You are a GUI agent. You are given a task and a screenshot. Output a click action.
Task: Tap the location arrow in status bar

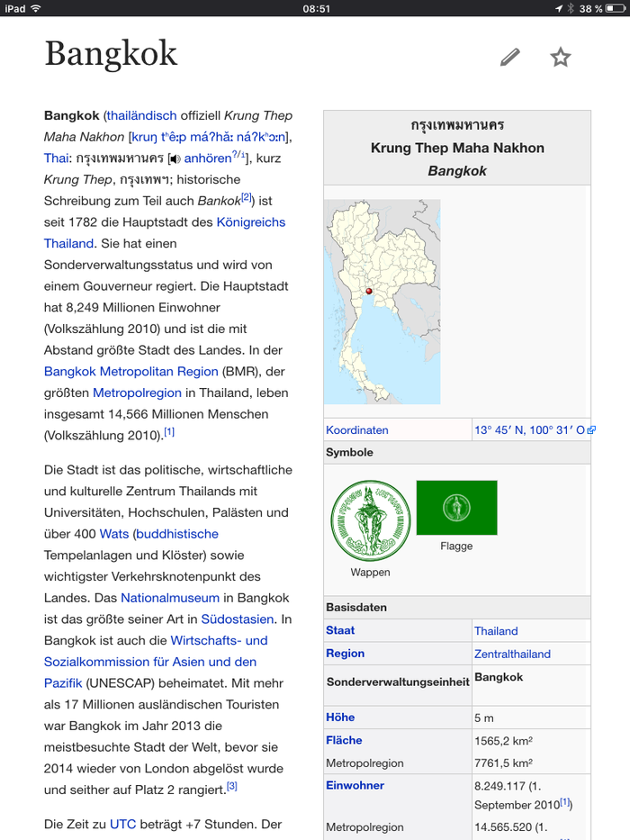559,8
